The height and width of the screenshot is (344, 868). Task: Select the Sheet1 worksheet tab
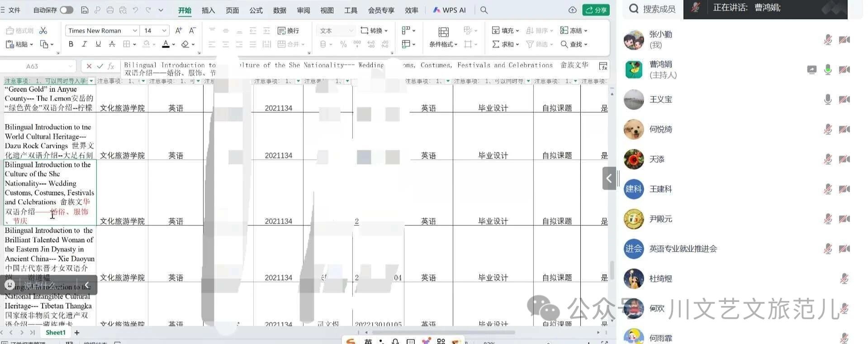56,333
